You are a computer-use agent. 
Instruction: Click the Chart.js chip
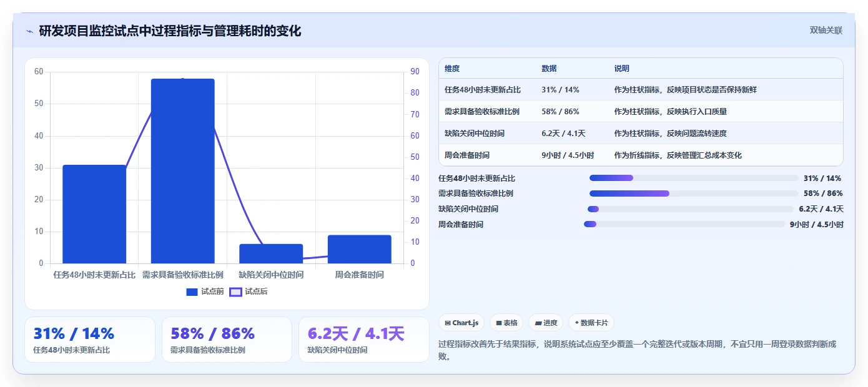tap(461, 323)
